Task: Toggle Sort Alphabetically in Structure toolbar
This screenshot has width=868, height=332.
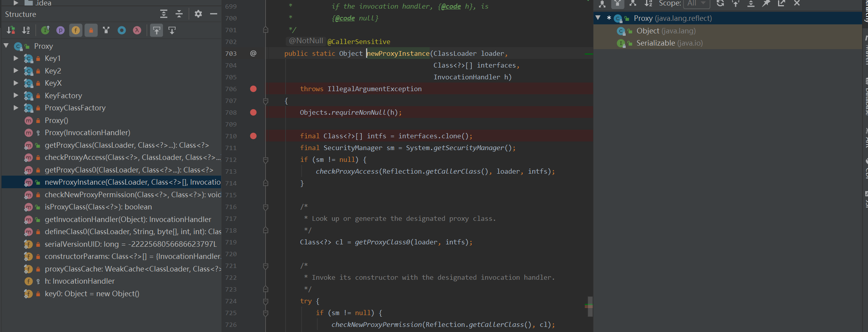Action: tap(26, 30)
